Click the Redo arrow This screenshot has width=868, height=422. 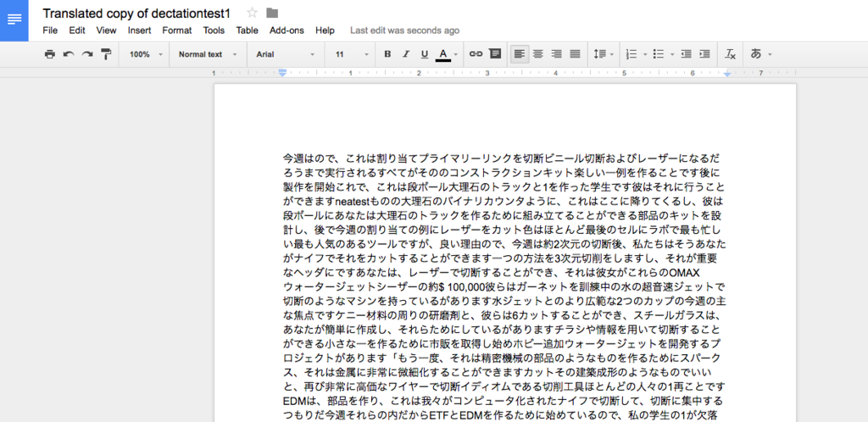pos(87,54)
